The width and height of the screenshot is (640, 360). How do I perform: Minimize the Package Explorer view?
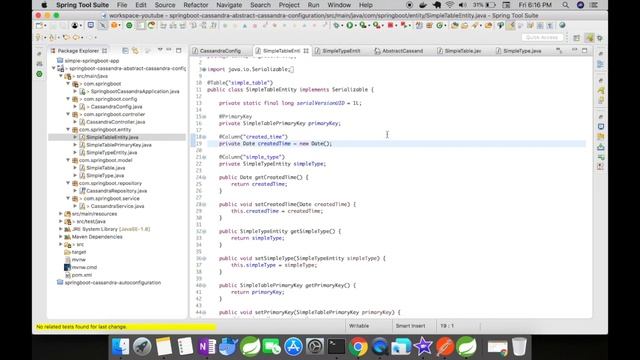tap(169, 50)
